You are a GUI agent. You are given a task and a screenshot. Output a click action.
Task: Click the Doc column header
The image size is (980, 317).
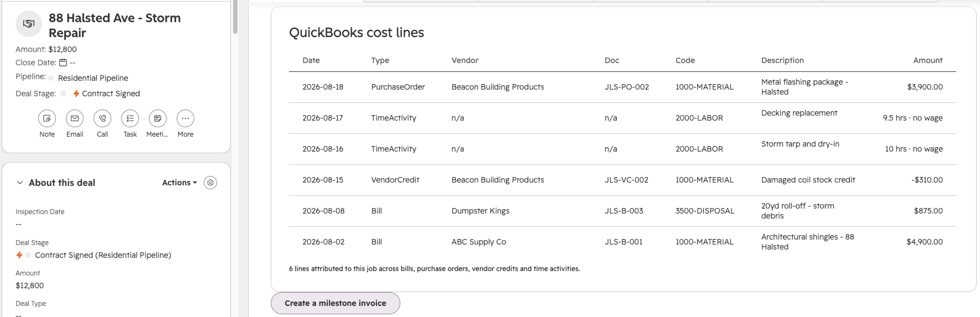[612, 60]
